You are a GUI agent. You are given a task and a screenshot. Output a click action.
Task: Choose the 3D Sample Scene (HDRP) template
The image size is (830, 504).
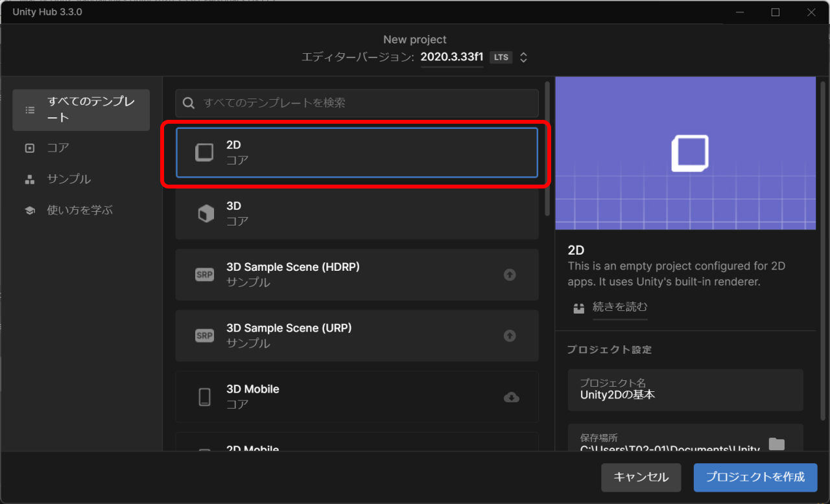point(357,275)
